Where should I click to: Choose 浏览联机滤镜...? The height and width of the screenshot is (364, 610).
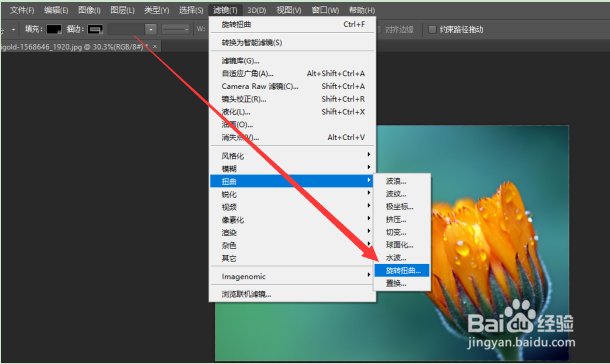(x=293, y=294)
